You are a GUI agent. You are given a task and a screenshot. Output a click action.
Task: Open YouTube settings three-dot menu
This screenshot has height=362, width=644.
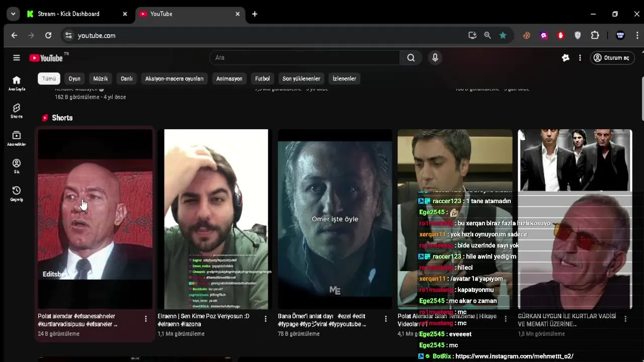[x=580, y=58]
